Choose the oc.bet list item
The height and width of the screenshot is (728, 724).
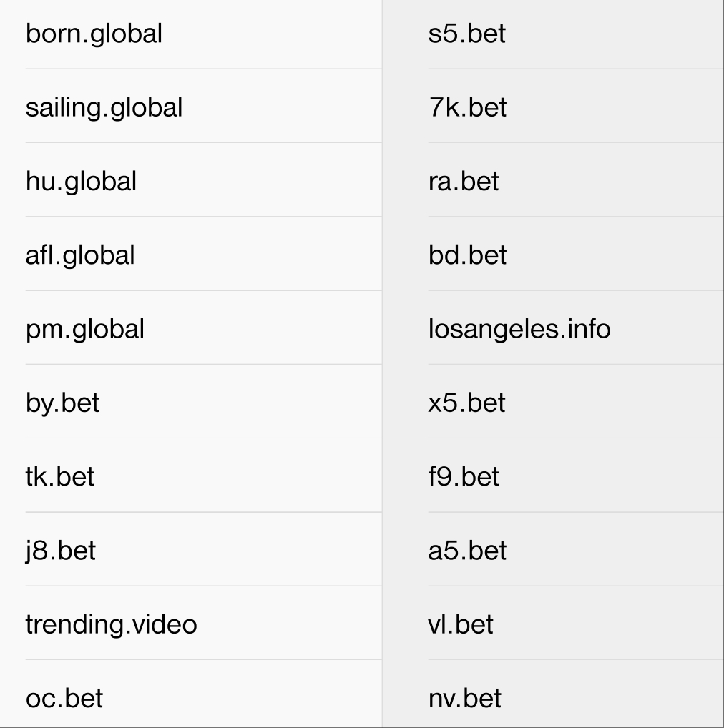pos(64,698)
